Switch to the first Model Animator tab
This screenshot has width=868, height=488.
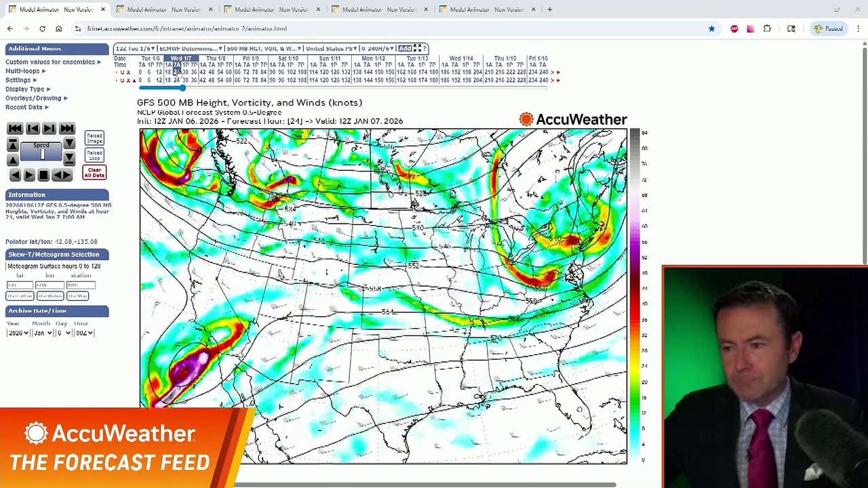click(56, 9)
